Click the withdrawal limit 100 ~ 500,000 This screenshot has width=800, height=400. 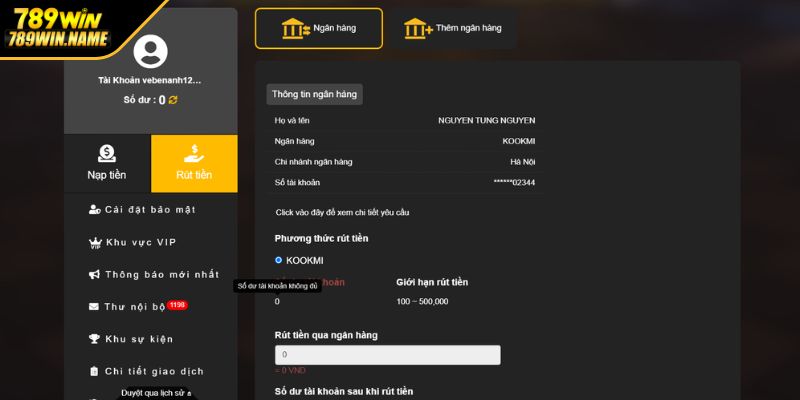(422, 302)
